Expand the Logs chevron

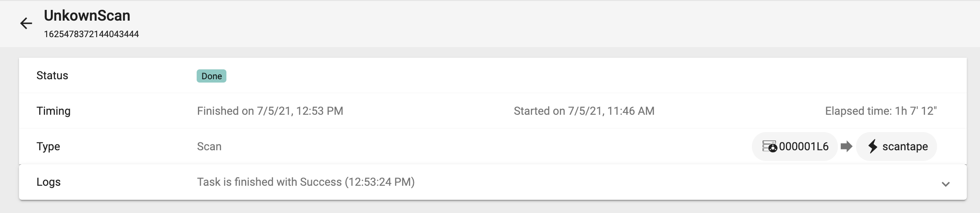click(946, 184)
